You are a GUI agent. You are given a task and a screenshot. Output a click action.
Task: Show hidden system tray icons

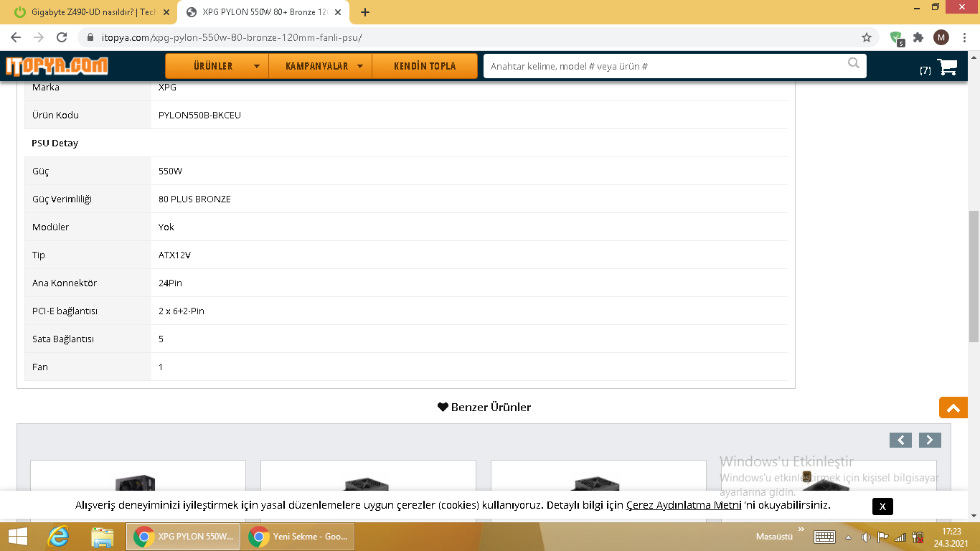point(849,537)
